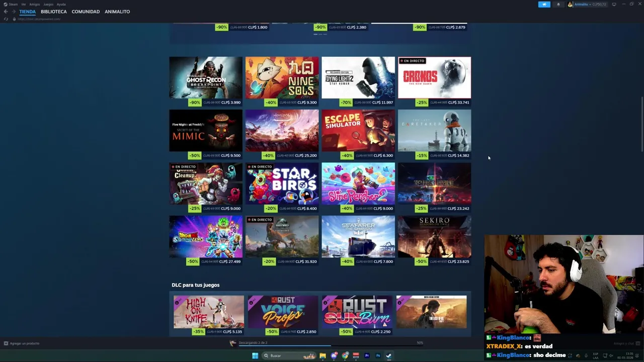Screen dimensions: 644x362
Task: Open the Horizon game tile
Action: click(282, 131)
